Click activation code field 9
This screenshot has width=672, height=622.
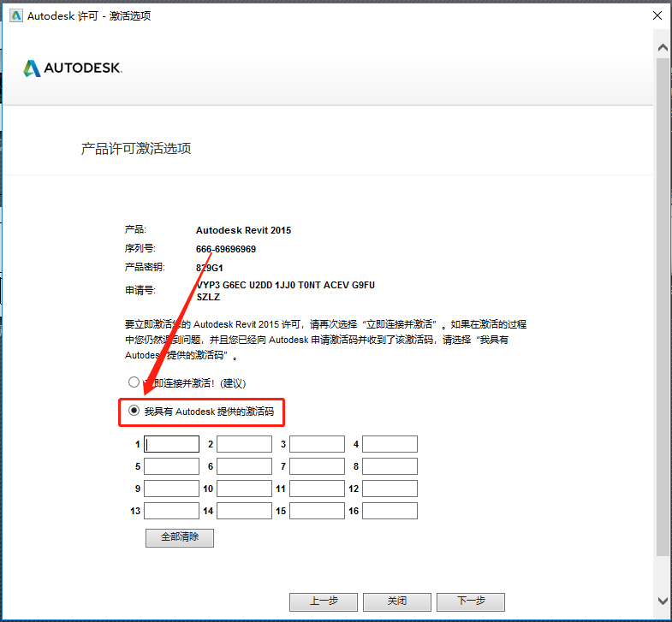tap(171, 489)
